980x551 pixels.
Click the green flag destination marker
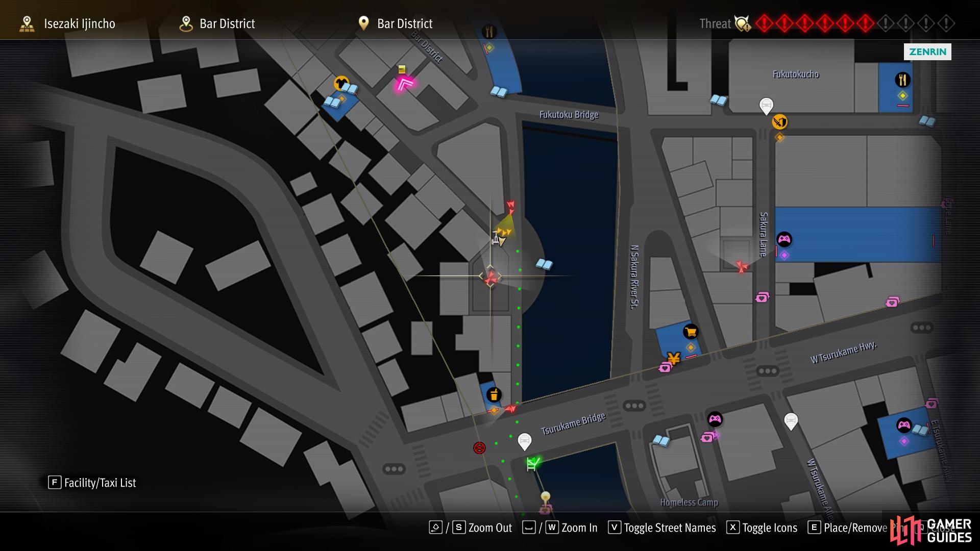click(532, 464)
